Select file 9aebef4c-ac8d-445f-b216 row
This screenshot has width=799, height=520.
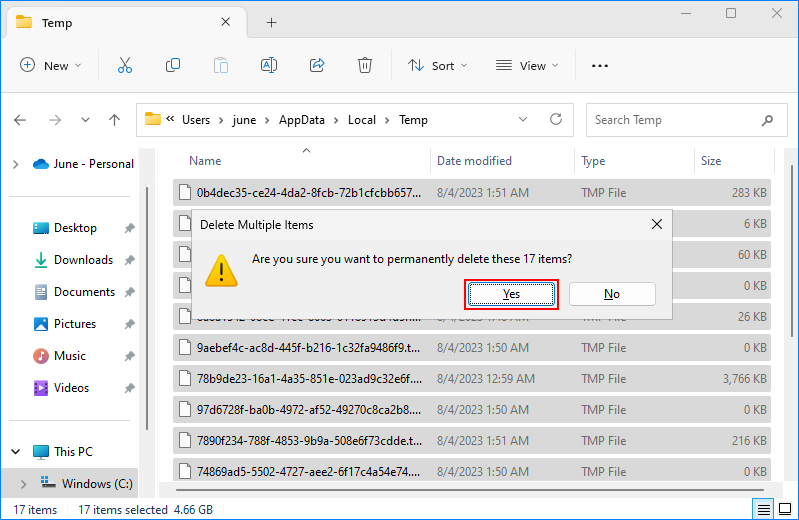(472, 347)
